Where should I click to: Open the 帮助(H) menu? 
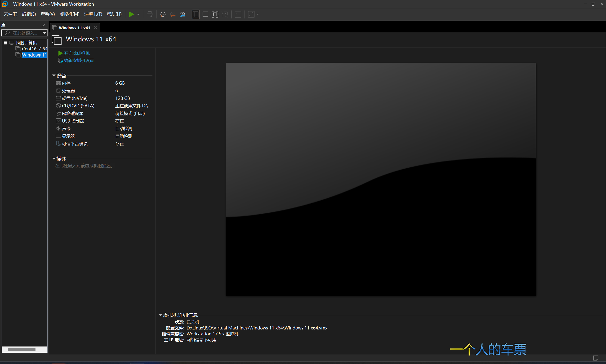click(114, 14)
